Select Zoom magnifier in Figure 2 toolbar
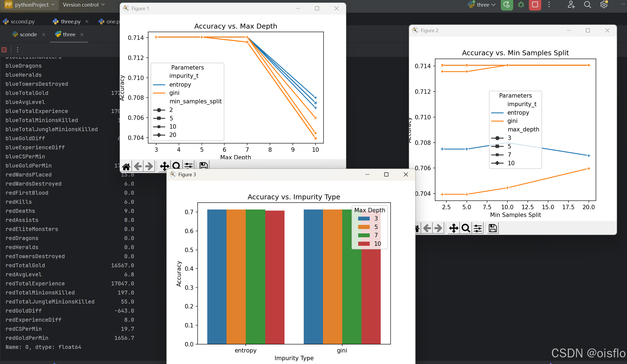The image size is (627, 364). pyautogui.click(x=466, y=228)
